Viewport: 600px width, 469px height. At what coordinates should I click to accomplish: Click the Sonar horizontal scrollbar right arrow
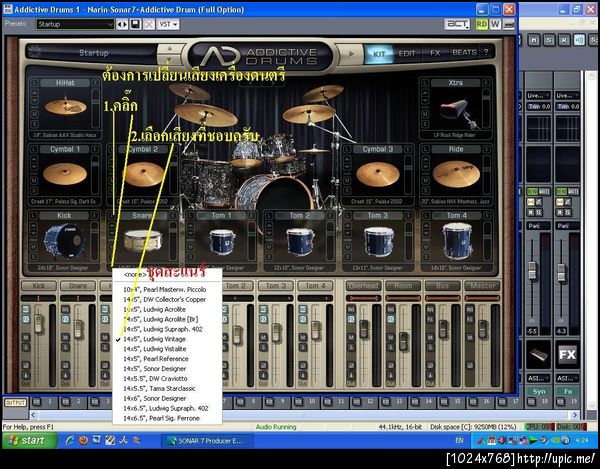(575, 415)
